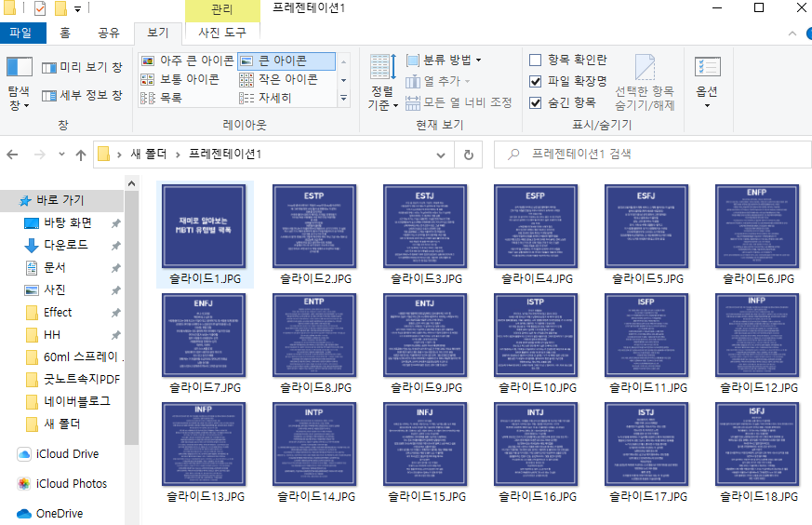This screenshot has height=525, width=812.
Task: Click new folder icon in quick access toolbar
Action: coord(60,8)
